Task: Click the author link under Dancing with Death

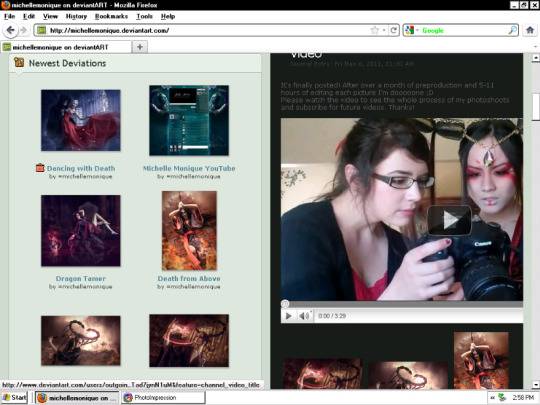Action: point(84,176)
